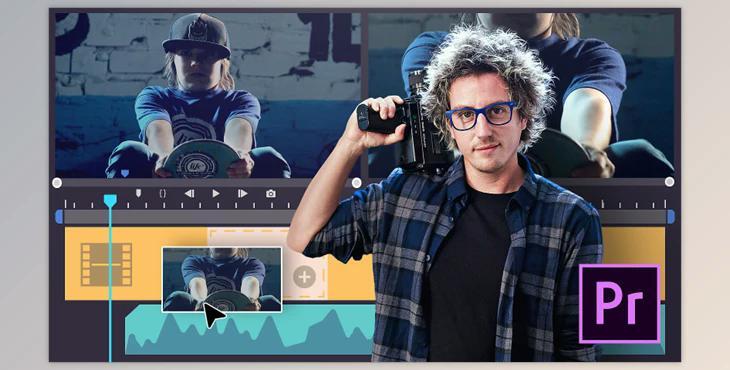Start playback with the play button

point(216,193)
